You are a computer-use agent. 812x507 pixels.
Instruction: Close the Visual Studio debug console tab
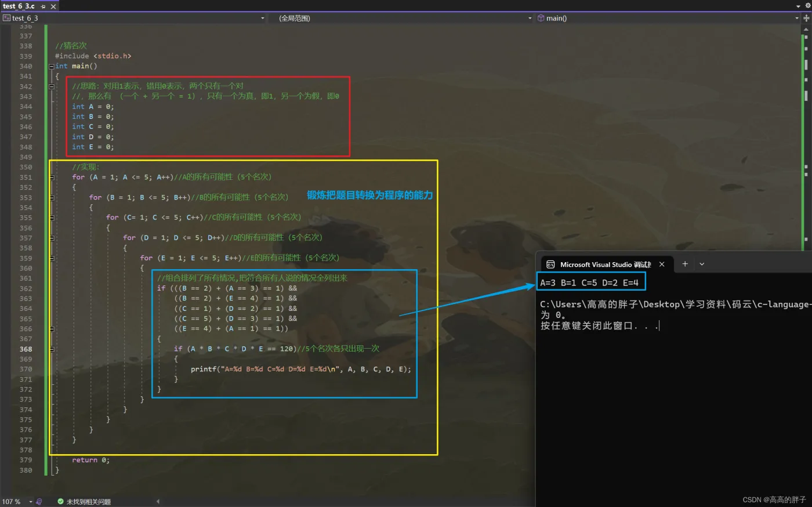coord(662,265)
